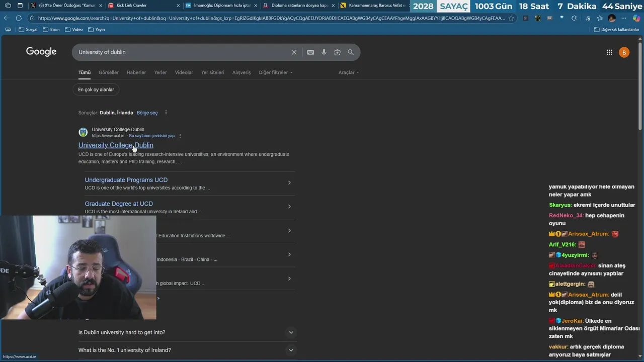Open the Google apps grid
The image size is (644, 362).
pos(609,52)
